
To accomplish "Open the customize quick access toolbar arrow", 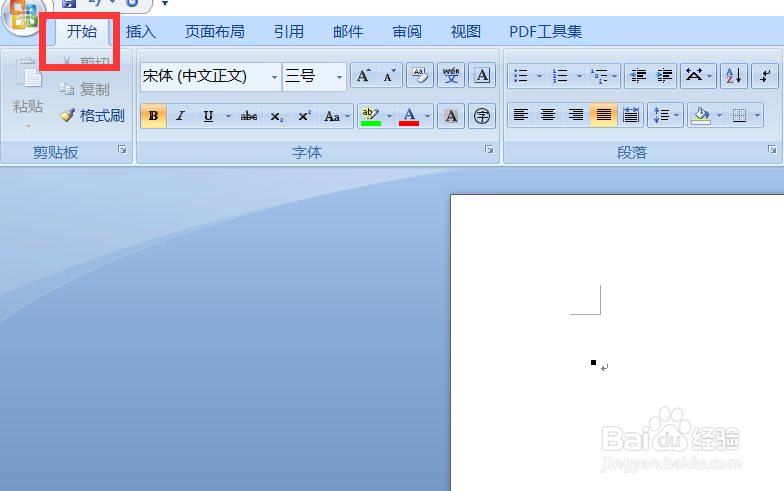I will pos(164,4).
